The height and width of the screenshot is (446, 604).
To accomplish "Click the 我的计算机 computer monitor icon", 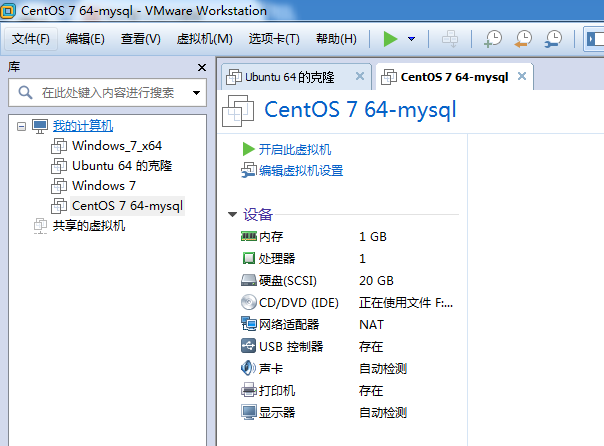I will click(40, 126).
